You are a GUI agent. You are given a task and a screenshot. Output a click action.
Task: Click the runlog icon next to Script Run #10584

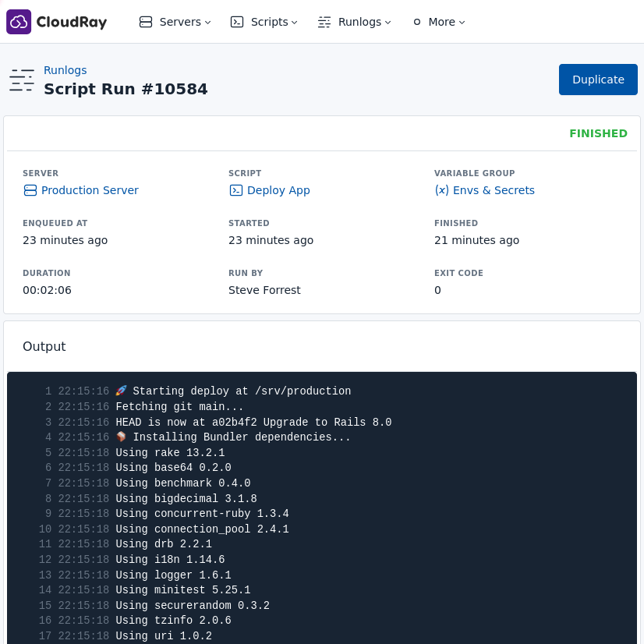pos(22,80)
